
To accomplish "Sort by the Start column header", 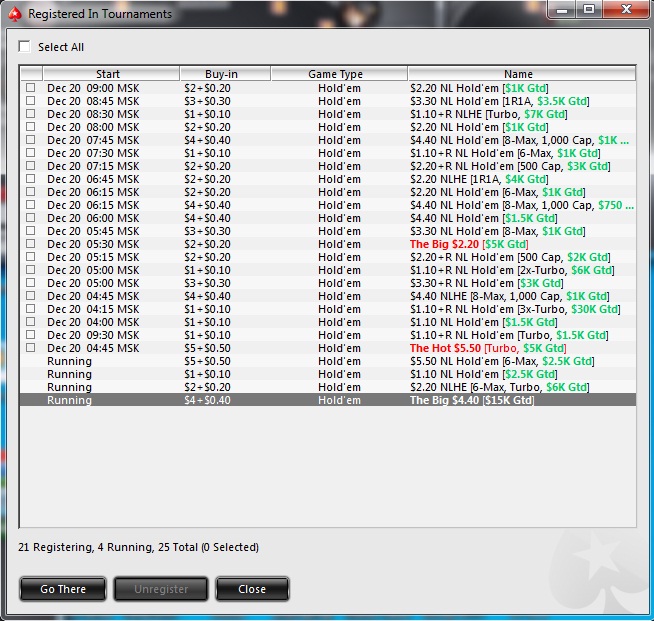I will (x=111, y=74).
